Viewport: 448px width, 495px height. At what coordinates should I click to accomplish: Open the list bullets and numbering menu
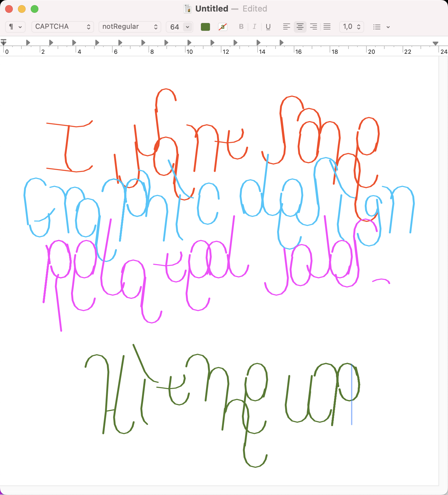point(381,27)
